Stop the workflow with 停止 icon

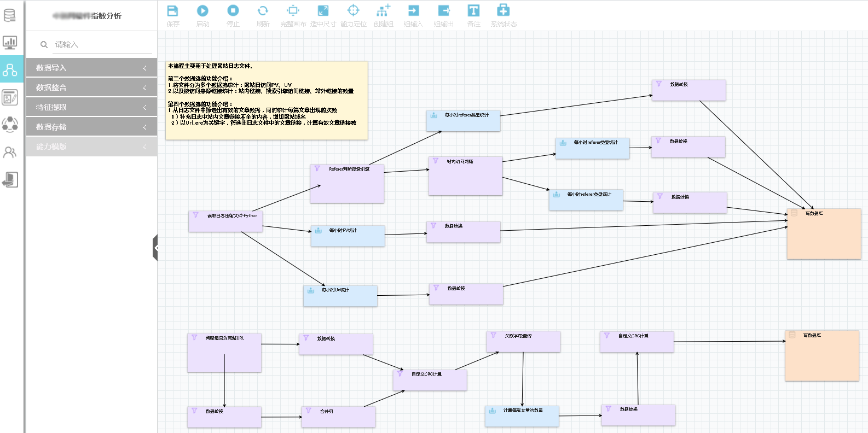[x=233, y=11]
